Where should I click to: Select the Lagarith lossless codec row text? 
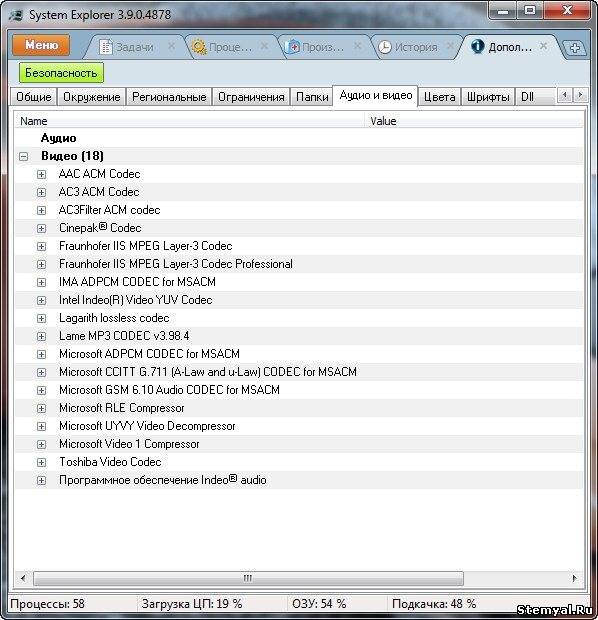pos(114,318)
